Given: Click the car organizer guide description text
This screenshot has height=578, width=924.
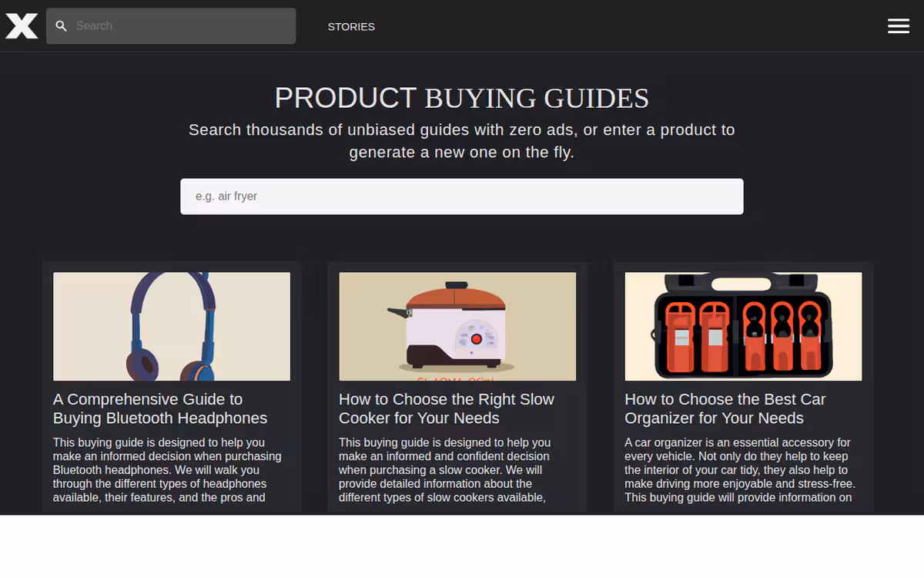Looking at the screenshot, I should coord(740,470).
